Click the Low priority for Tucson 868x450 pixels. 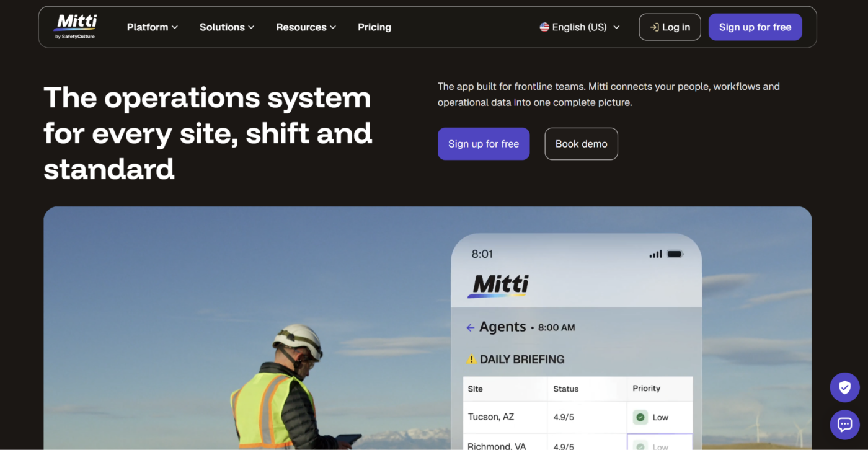click(x=660, y=417)
